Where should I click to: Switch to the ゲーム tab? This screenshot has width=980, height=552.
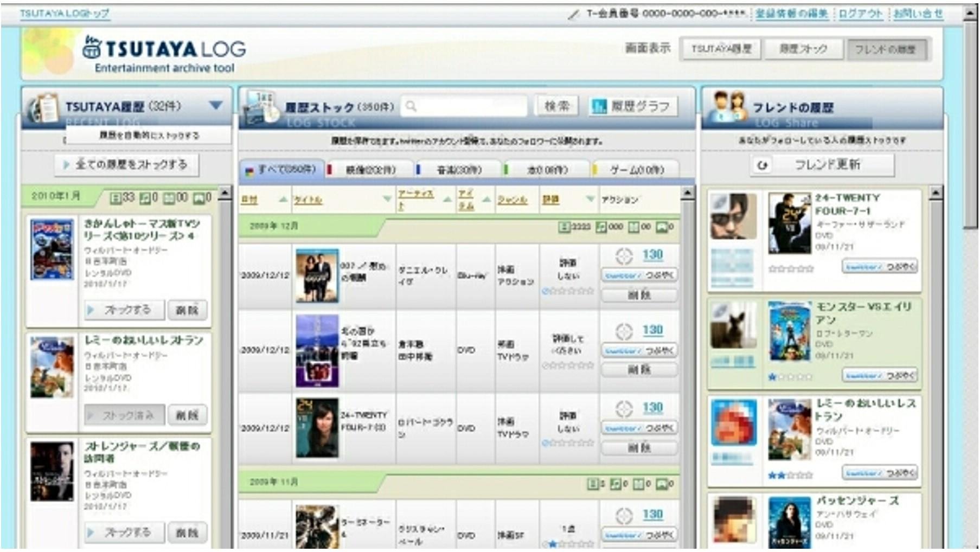(x=635, y=170)
